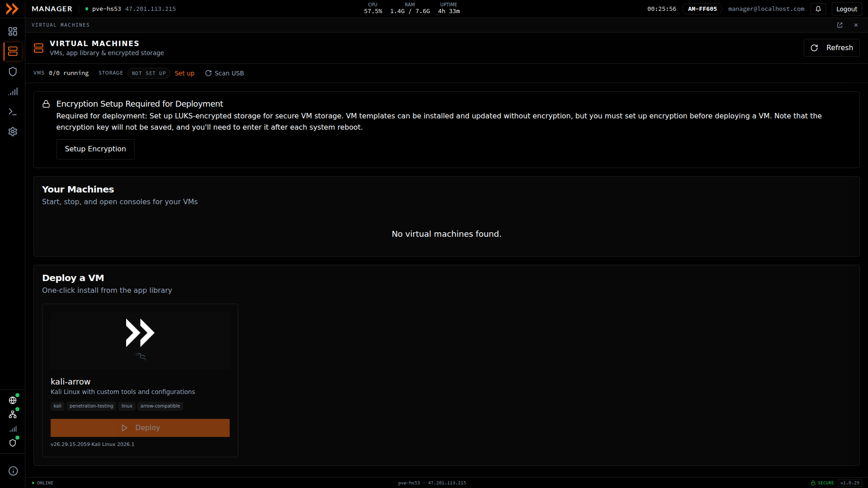868x488 pixels.
Task: Click the orange double-arrow app logo
Action: [12, 9]
